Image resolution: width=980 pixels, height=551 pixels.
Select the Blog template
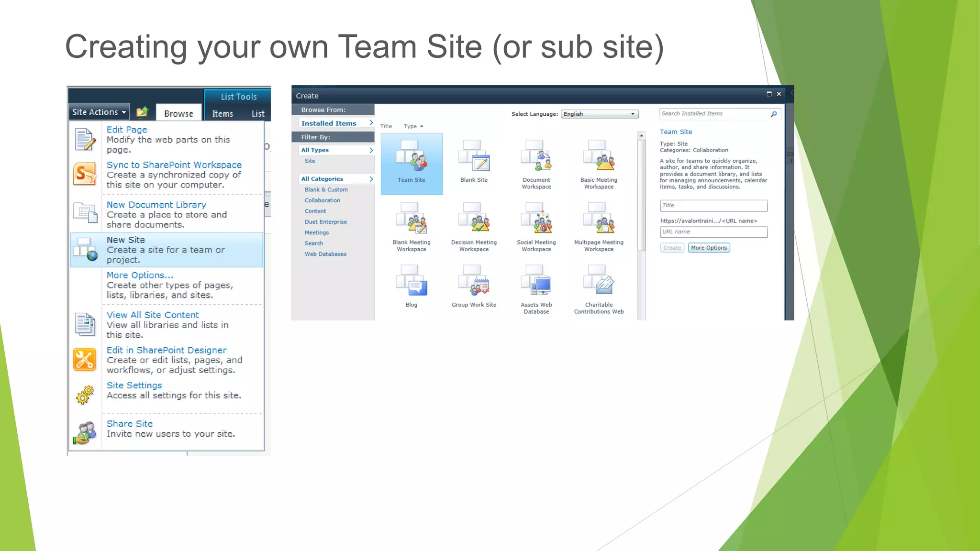pos(412,288)
